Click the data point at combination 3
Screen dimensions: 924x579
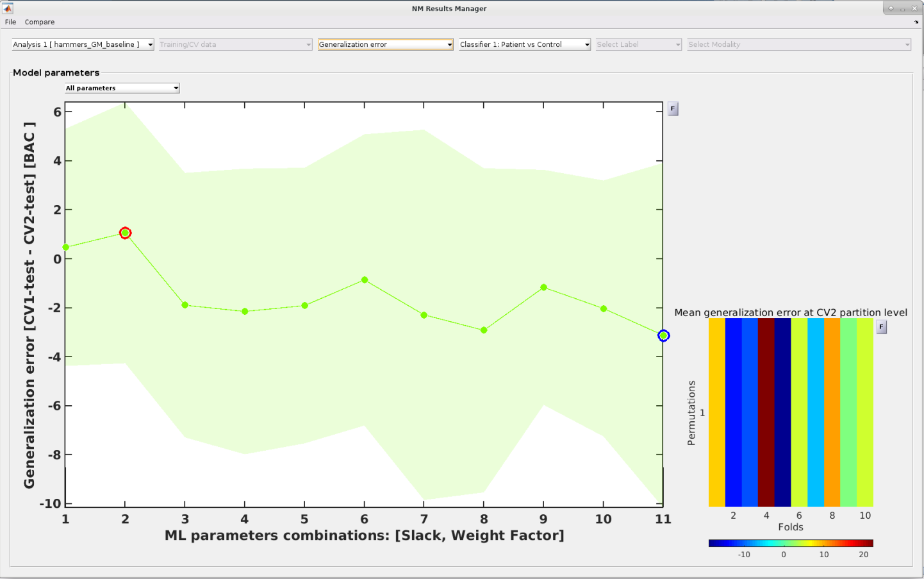tap(185, 305)
